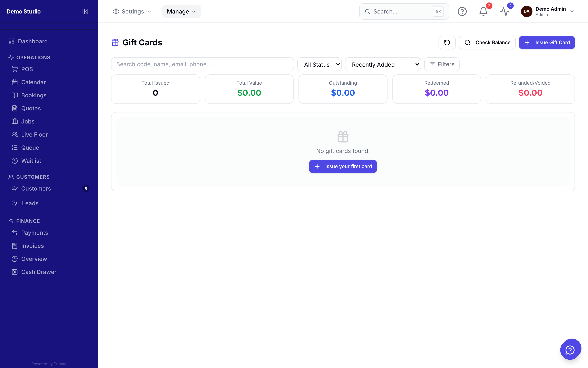The width and height of the screenshot is (588, 368).
Task: Click the Issue Gift Card button
Action: point(547,43)
